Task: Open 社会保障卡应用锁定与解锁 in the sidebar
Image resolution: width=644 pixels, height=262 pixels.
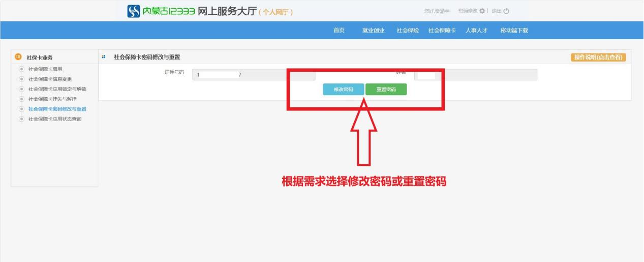Action: (x=57, y=89)
